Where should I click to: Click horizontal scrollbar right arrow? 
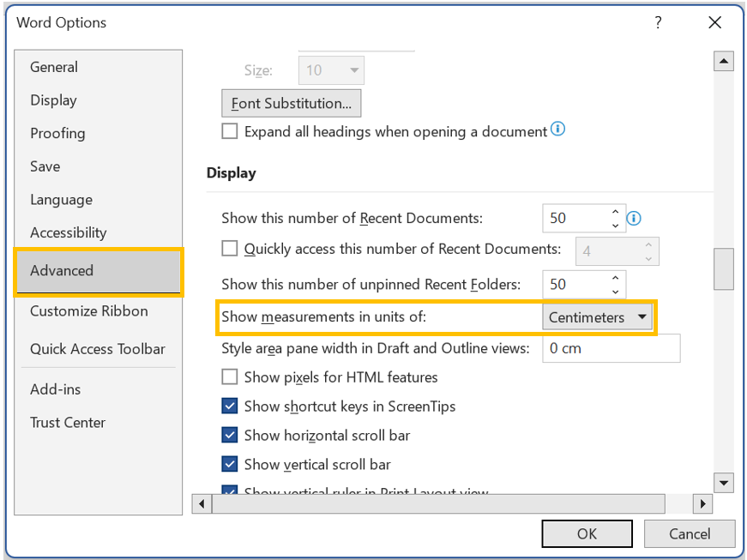pyautogui.click(x=702, y=504)
